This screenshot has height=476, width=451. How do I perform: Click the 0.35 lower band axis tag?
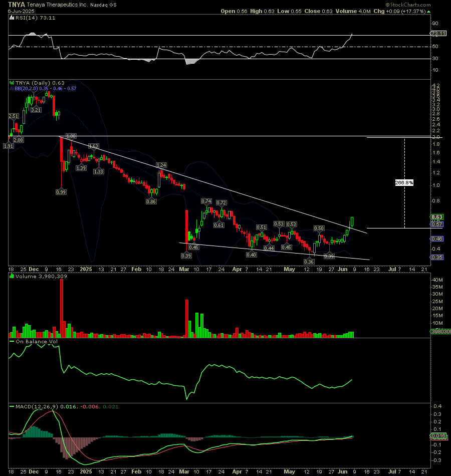[x=437, y=257]
